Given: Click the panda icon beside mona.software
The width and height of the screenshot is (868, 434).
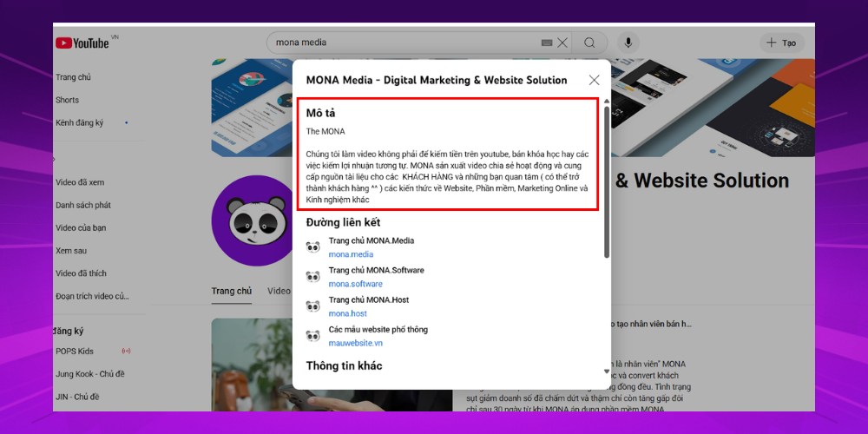Looking at the screenshot, I should point(313,276).
